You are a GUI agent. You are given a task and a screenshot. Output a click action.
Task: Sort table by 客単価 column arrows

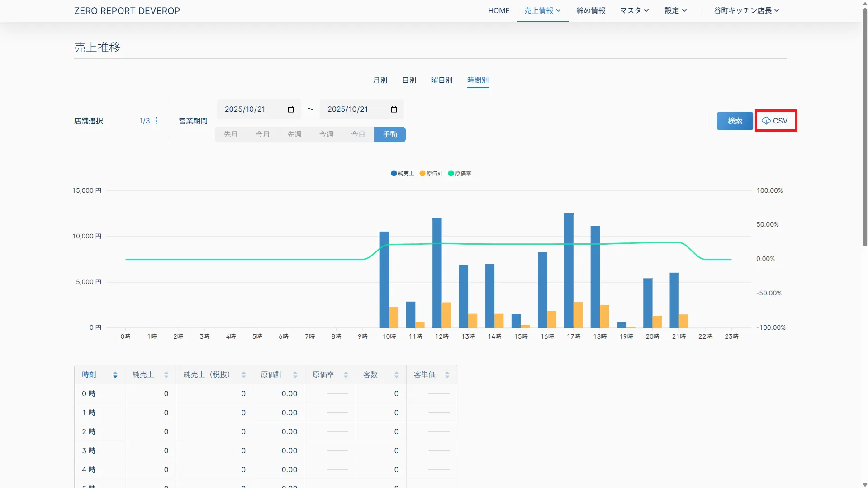coord(447,375)
